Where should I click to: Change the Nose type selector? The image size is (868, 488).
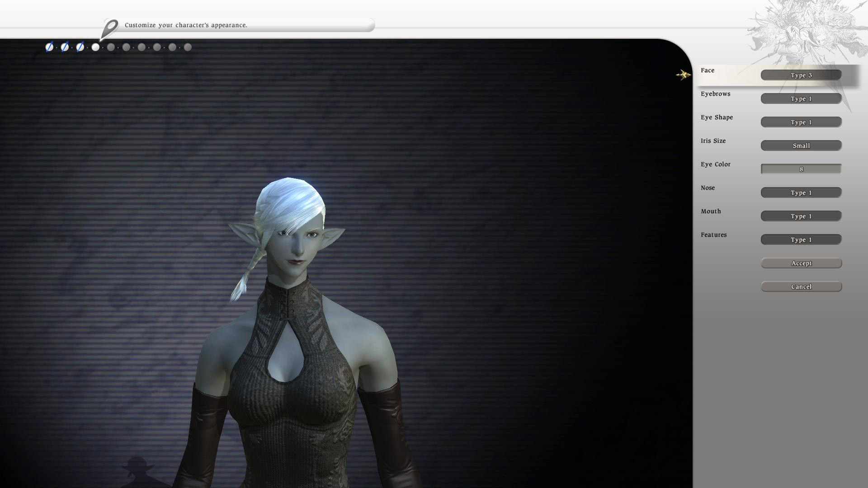[x=801, y=192]
